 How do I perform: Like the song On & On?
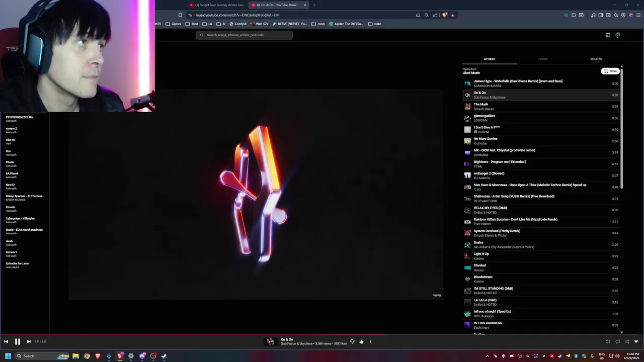(x=361, y=341)
